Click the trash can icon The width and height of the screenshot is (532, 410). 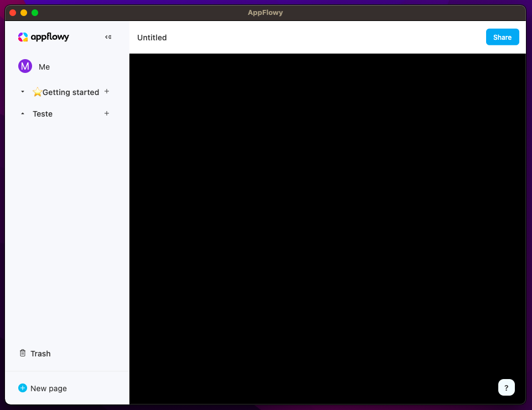23,353
